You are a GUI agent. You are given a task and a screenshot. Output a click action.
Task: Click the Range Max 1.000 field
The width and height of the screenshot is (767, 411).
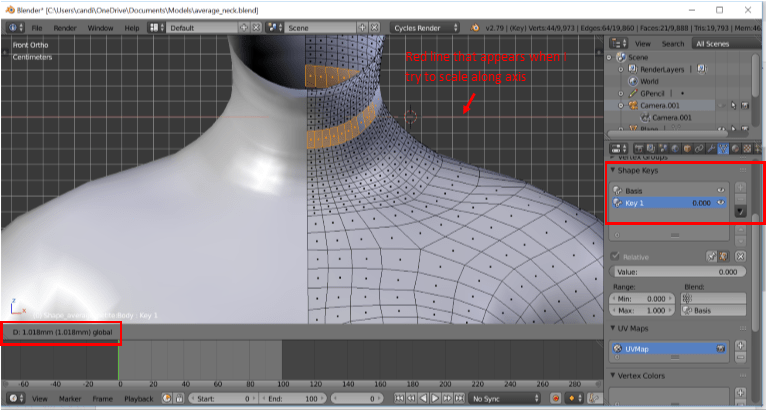pos(642,310)
